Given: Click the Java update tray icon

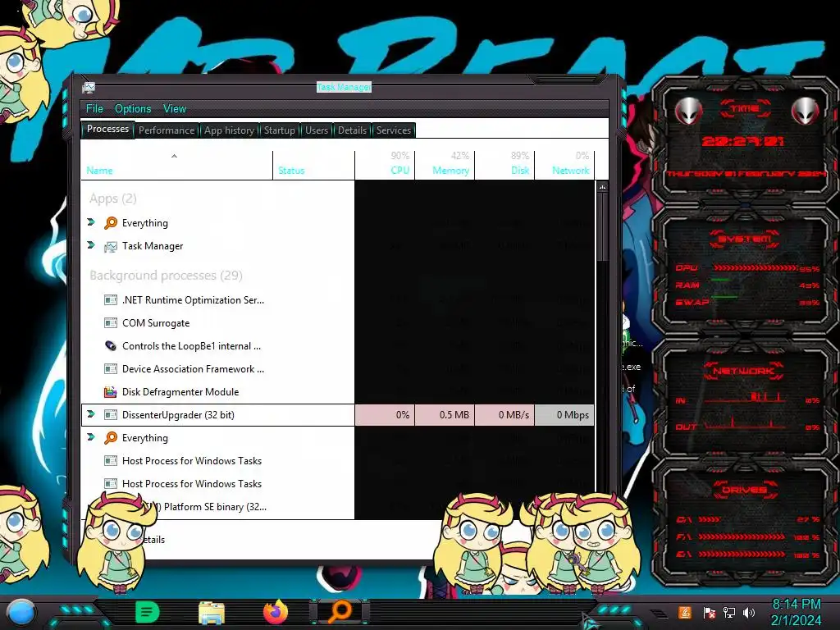Looking at the screenshot, I should [x=685, y=612].
